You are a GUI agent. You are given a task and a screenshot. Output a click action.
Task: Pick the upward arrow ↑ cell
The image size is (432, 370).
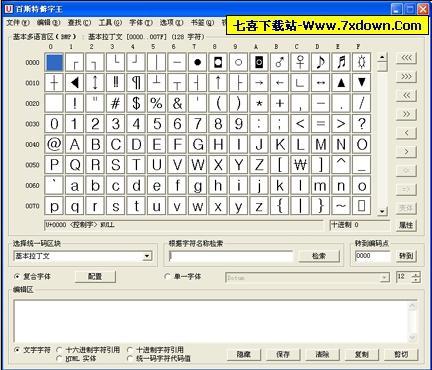[218, 83]
